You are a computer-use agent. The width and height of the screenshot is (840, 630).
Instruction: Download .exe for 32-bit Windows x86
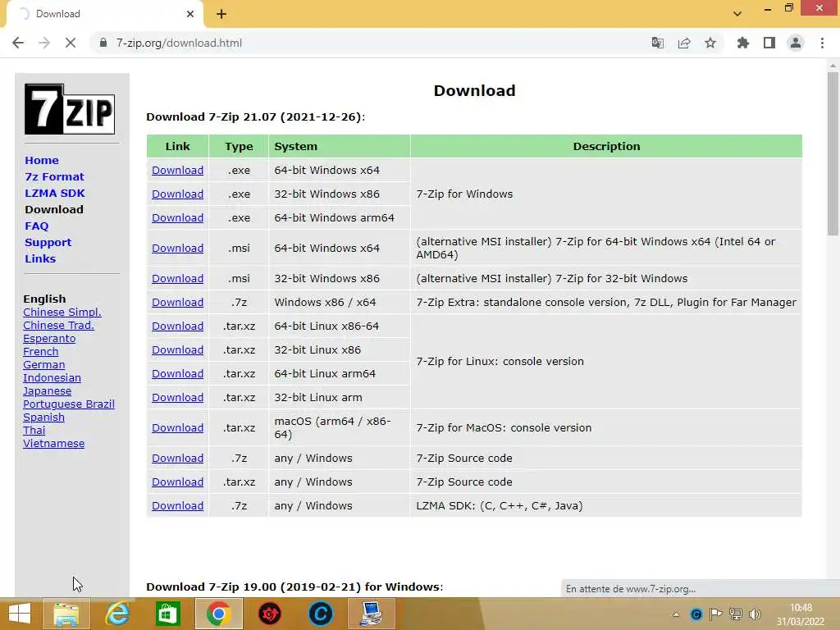(x=177, y=194)
